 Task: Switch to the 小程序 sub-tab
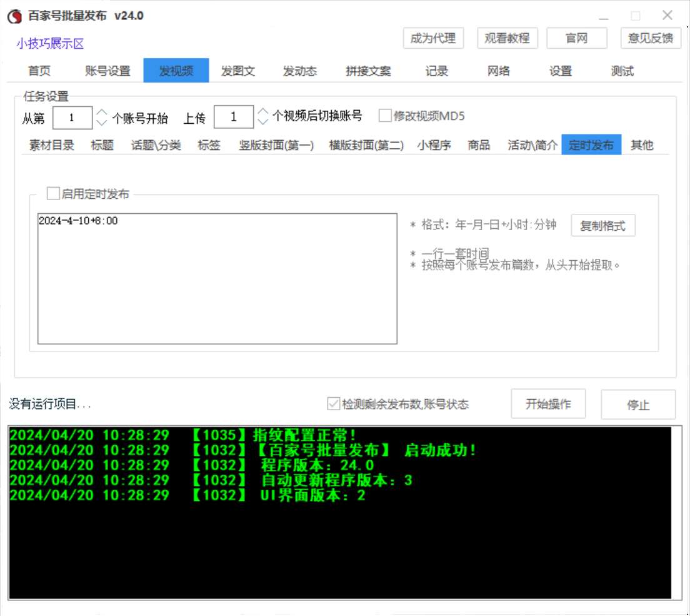pyautogui.click(x=434, y=145)
